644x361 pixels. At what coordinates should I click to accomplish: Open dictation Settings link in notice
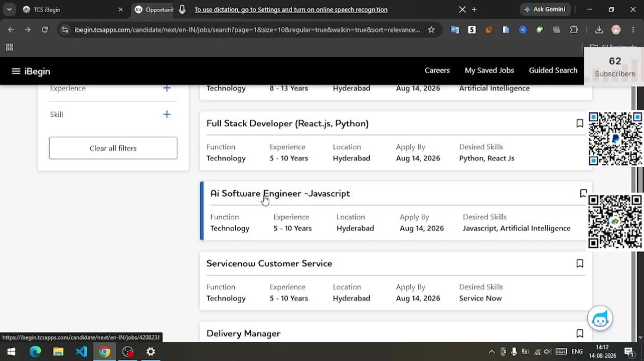point(291,10)
